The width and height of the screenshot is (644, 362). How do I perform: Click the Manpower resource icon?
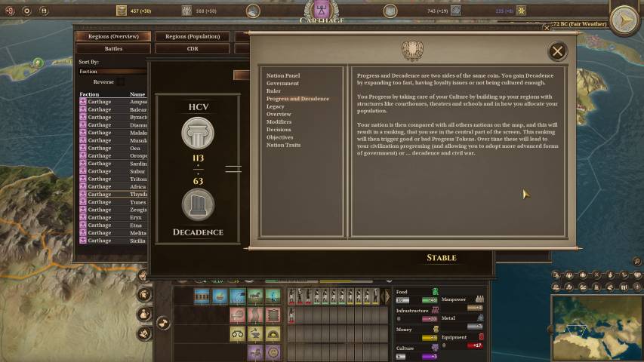point(479,299)
